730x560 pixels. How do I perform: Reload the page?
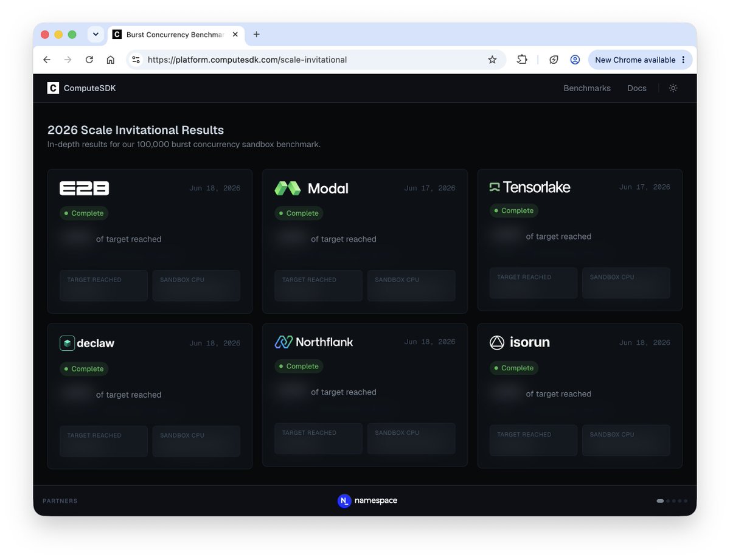coord(89,60)
